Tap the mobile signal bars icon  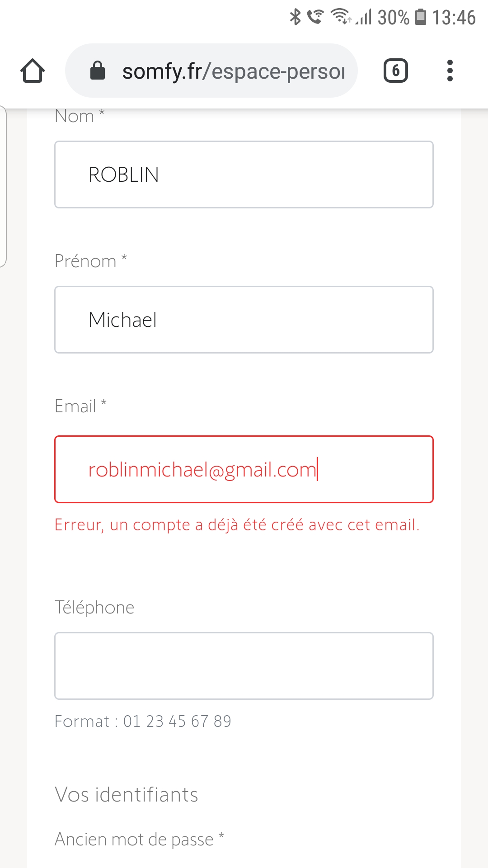click(364, 17)
